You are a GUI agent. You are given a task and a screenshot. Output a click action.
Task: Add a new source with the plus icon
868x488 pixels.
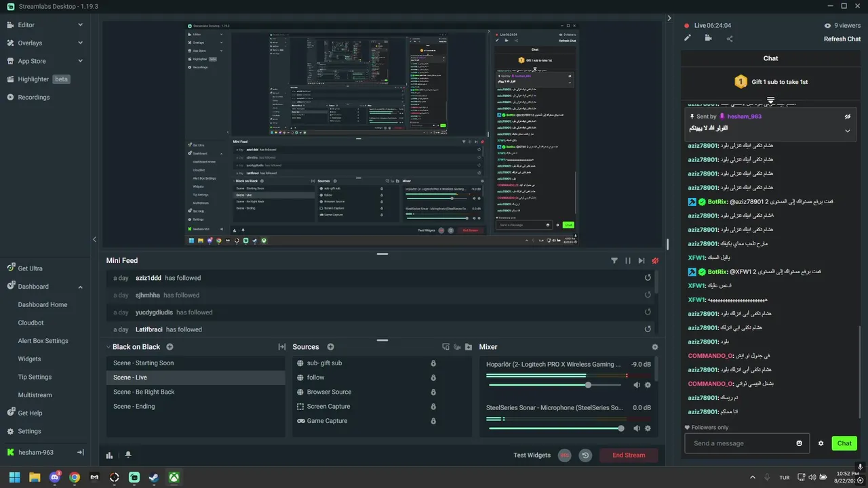[330, 347]
